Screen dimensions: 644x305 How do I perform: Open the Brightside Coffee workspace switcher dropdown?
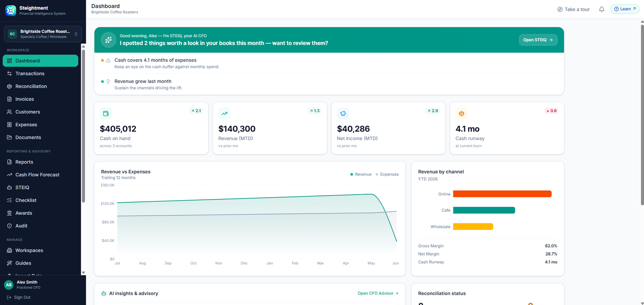[x=43, y=34]
